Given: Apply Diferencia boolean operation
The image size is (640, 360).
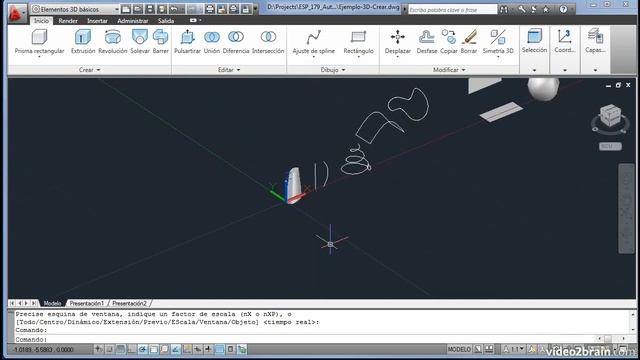Looking at the screenshot, I should pyautogui.click(x=236, y=42).
